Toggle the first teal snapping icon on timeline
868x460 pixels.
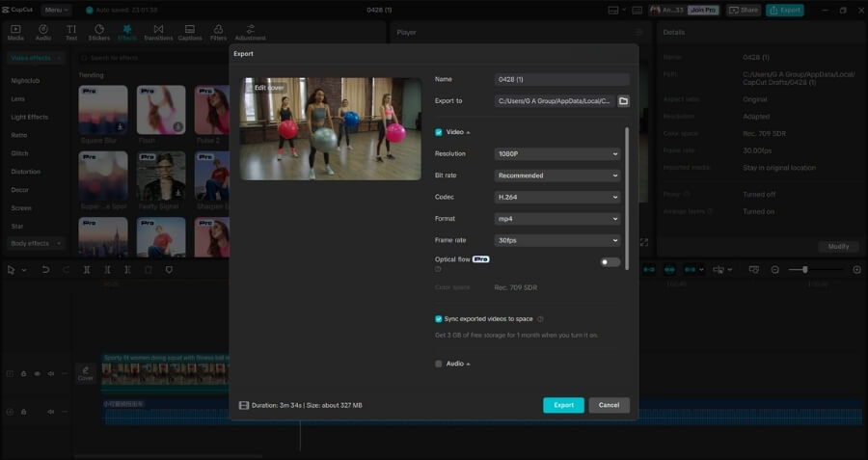(649, 270)
